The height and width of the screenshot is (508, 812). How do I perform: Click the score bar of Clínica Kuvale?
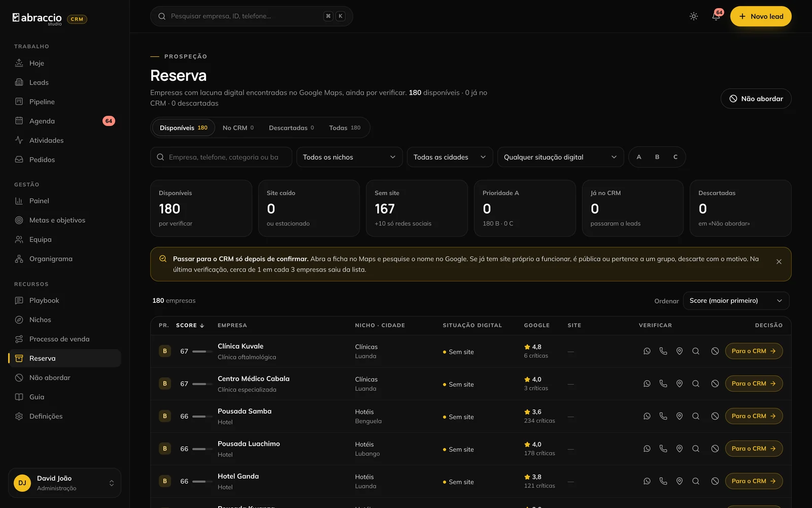202,352
